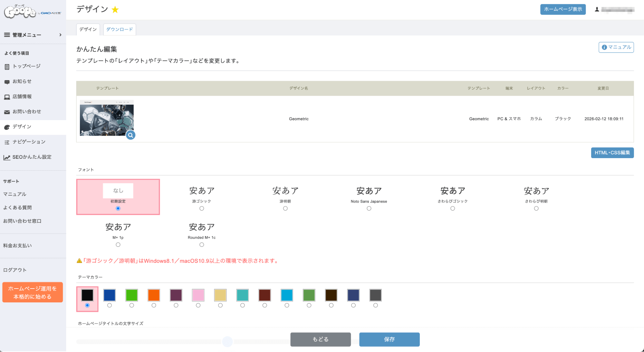644x352 pixels.
Task: Open the お問い合わせ section
Action: (27, 112)
